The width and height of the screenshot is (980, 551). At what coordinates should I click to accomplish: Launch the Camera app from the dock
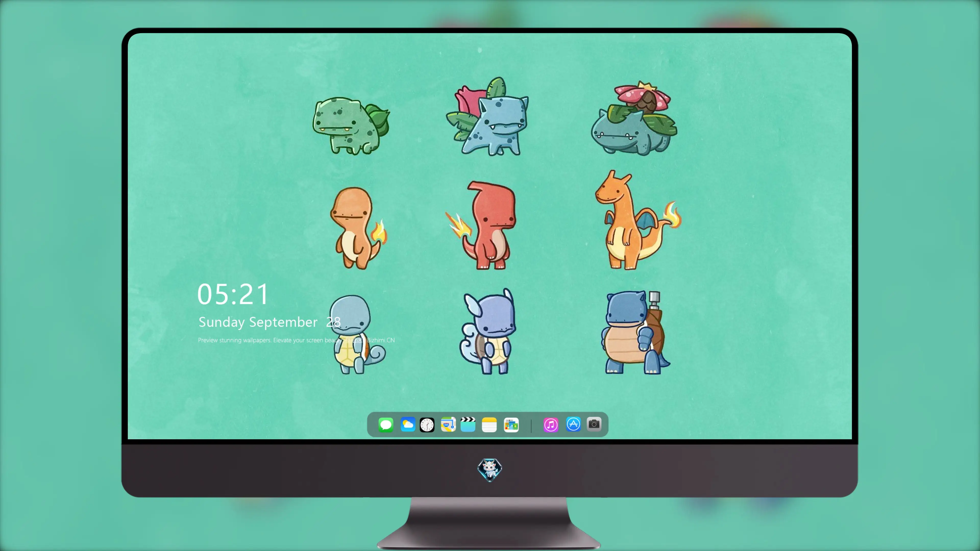594,424
